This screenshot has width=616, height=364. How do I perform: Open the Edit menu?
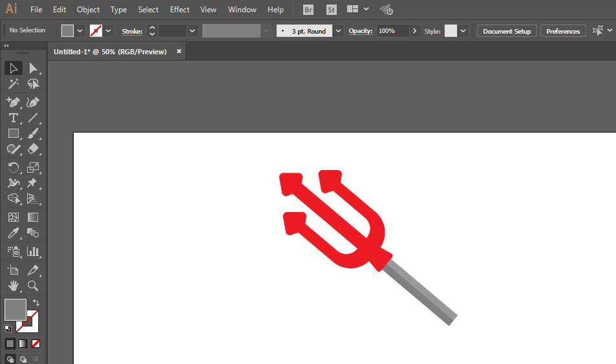pyautogui.click(x=59, y=10)
